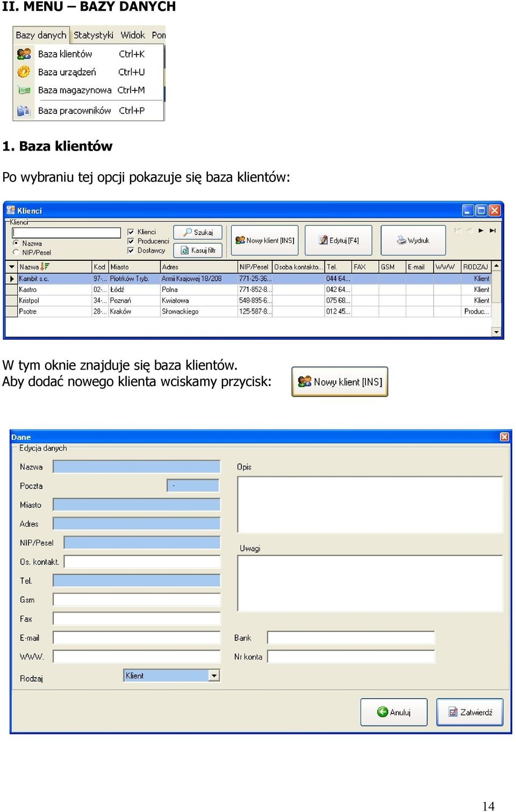Click the Nr konta input field

[351, 657]
